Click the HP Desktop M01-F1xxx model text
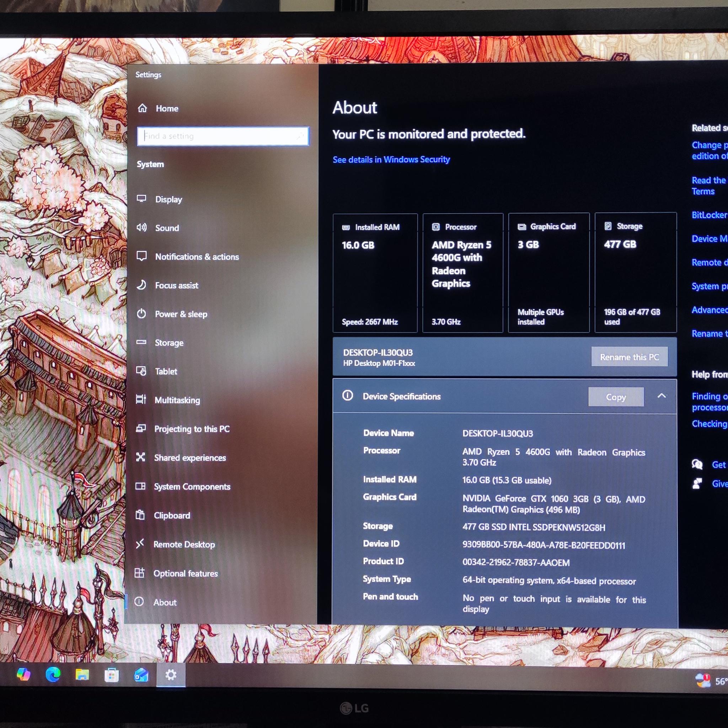This screenshot has height=728, width=728. pyautogui.click(x=379, y=363)
